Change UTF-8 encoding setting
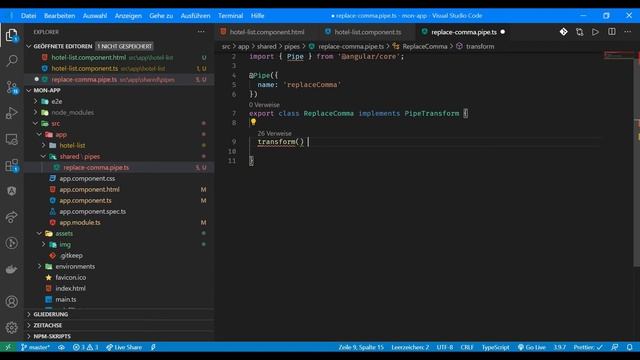This screenshot has width=640, height=360. [x=445, y=347]
